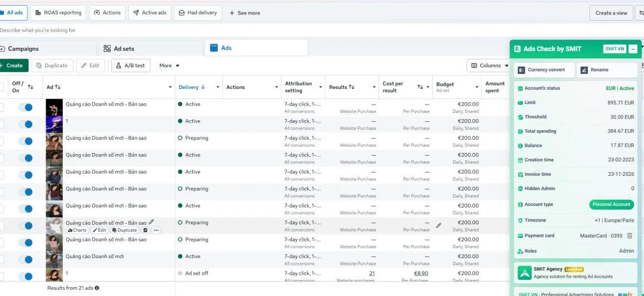Image resolution: width=644 pixels, height=296 pixels.
Task: Click the thumbnail of the active ad named 1
Action: click(54, 124)
